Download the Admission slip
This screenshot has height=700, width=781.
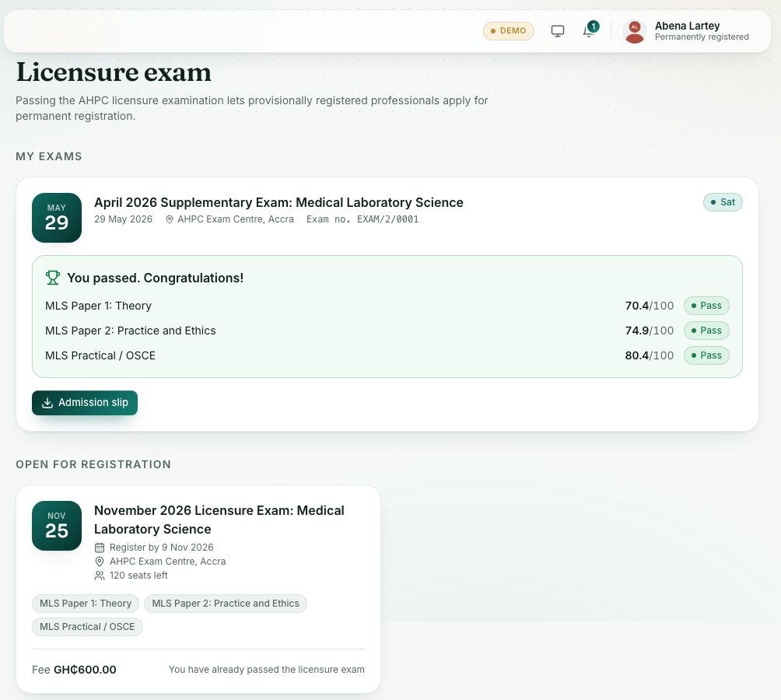85,403
